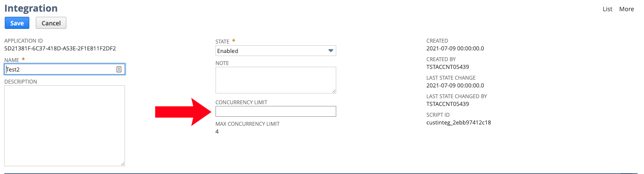Expand the State dropdown arrow
Screen dimensions: 644x174
point(331,51)
